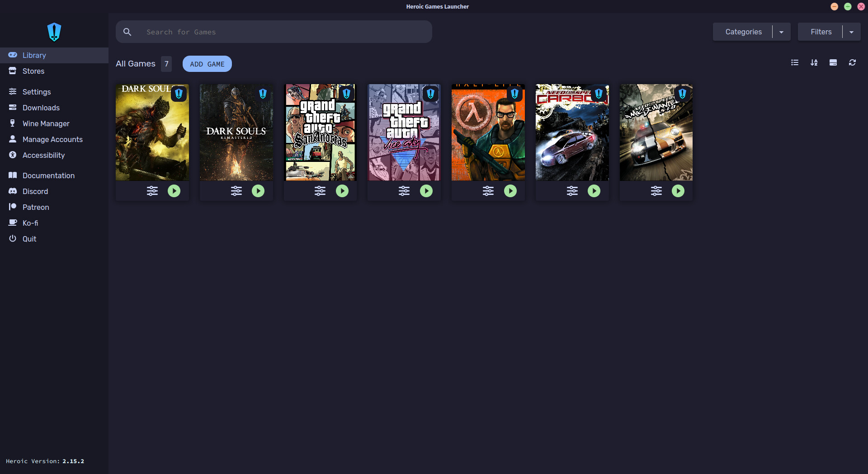Launch Need for Speed Carbon

tap(594, 191)
